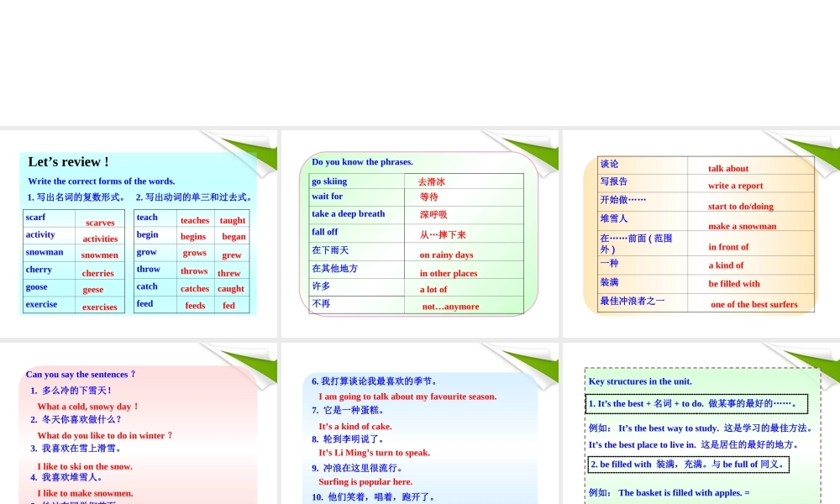Click the phrase 'fall off'
This screenshot has width=840, height=504.
click(x=324, y=232)
